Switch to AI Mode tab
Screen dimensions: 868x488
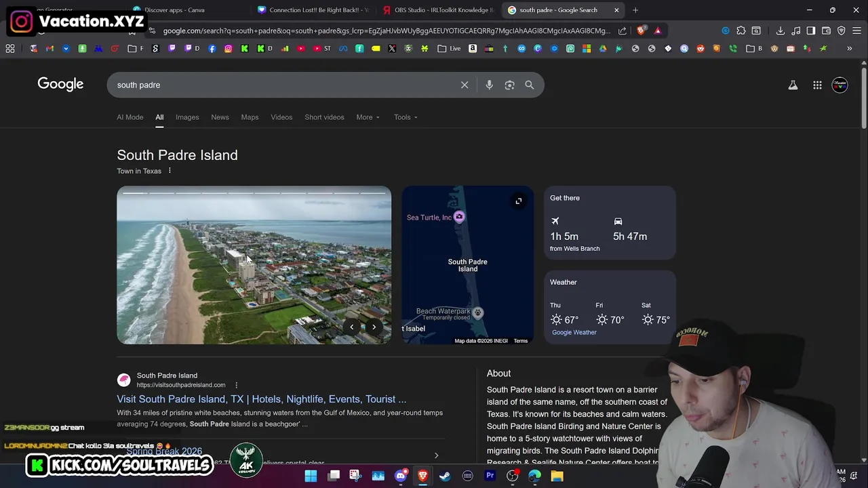click(130, 117)
